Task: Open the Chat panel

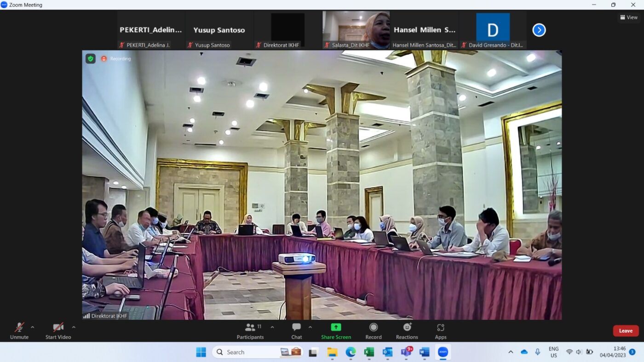Action: [297, 331]
